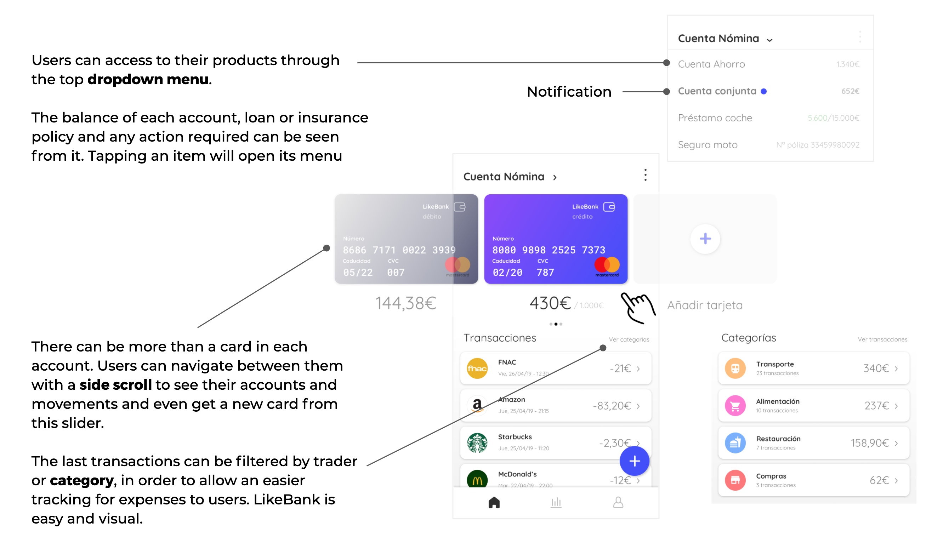Tap the first pagination dot under cards

click(551, 324)
